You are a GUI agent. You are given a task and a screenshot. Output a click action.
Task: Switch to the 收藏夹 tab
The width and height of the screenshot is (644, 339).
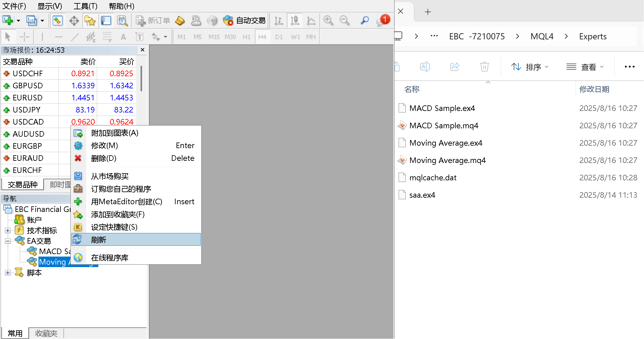coord(46,333)
